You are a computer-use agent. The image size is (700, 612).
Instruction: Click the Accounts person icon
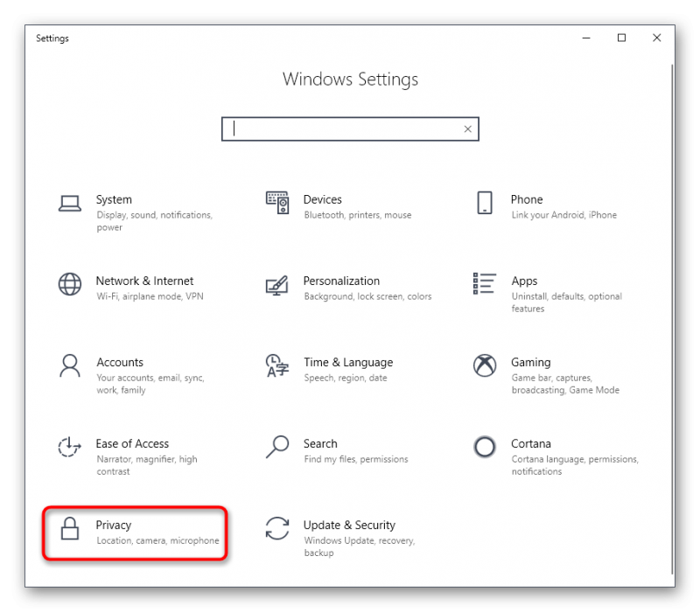[x=70, y=365]
